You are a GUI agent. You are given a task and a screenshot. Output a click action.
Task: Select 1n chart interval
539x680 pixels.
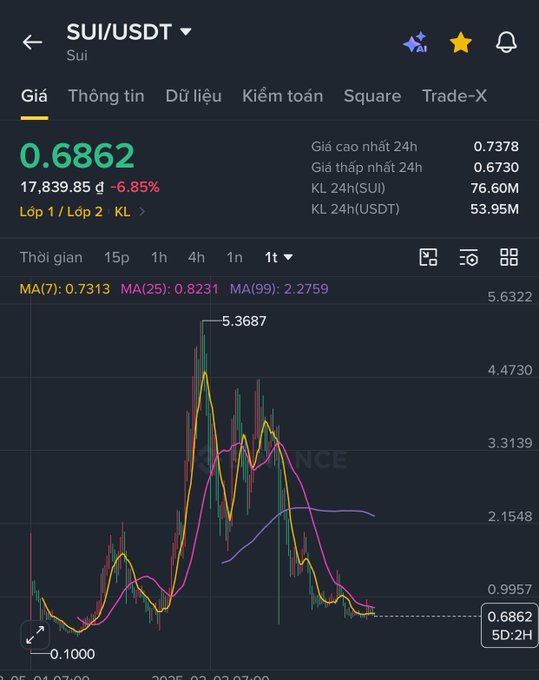[235, 257]
